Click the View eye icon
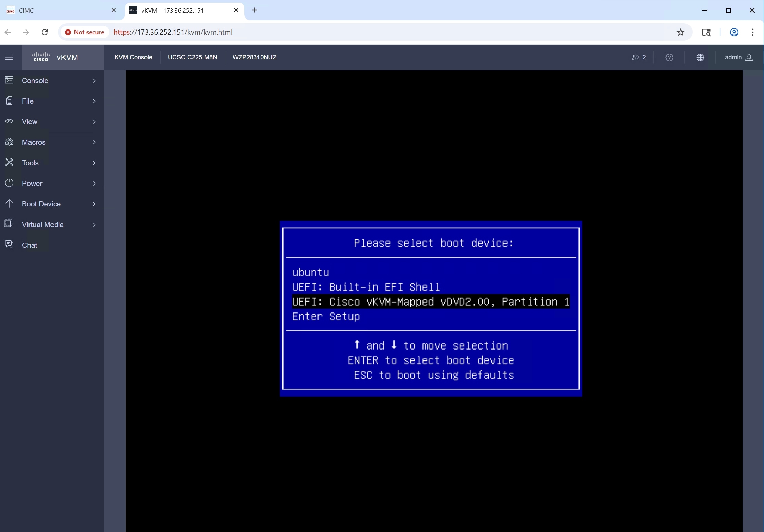The width and height of the screenshot is (764, 532). [9, 121]
